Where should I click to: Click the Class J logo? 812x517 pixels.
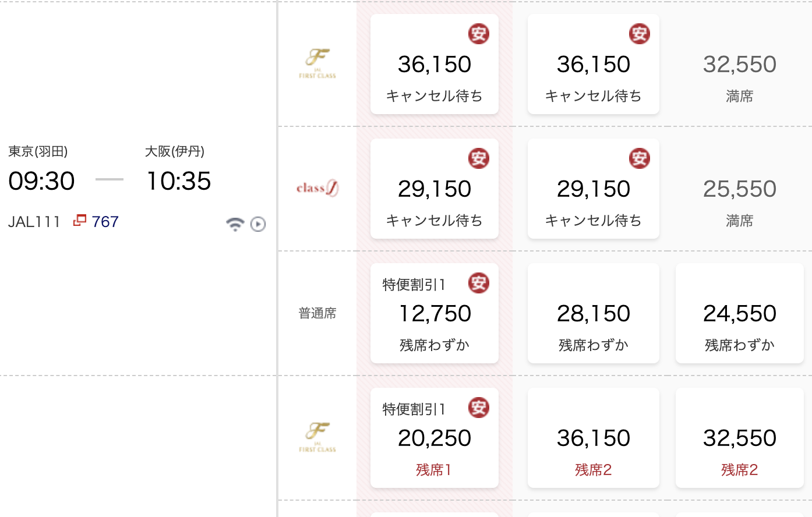point(317,188)
